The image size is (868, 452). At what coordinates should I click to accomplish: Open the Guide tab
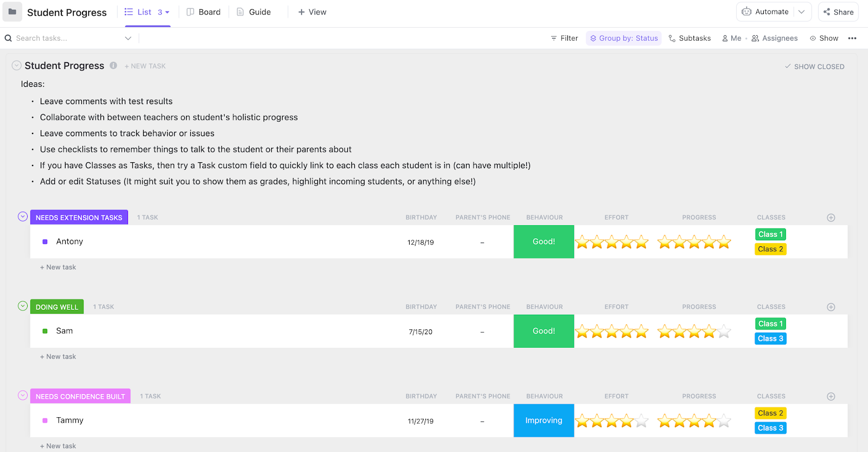click(254, 12)
